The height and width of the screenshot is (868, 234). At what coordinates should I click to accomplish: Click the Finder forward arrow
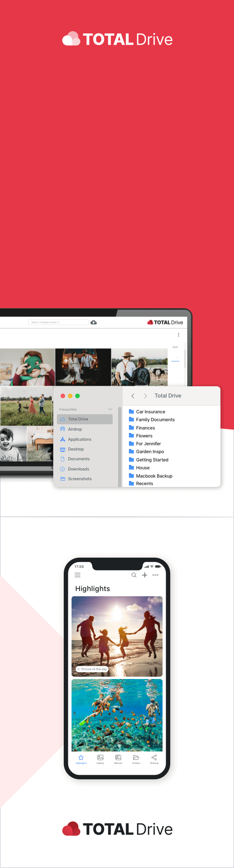pos(145,396)
